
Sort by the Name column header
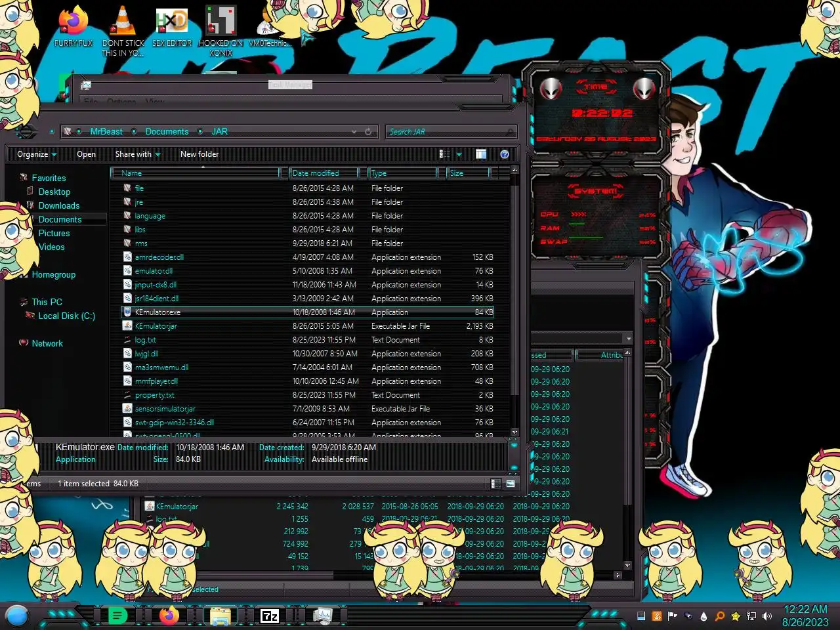click(196, 173)
